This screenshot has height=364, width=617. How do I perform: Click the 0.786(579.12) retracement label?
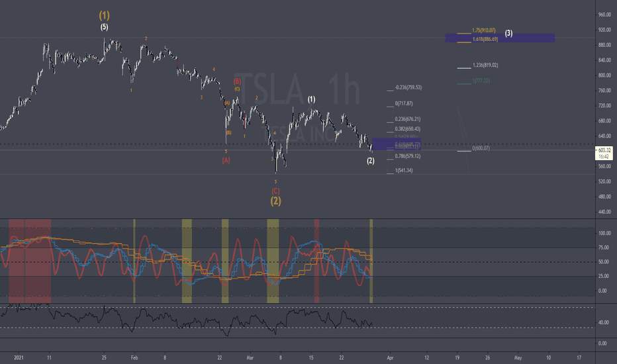[x=408, y=156]
